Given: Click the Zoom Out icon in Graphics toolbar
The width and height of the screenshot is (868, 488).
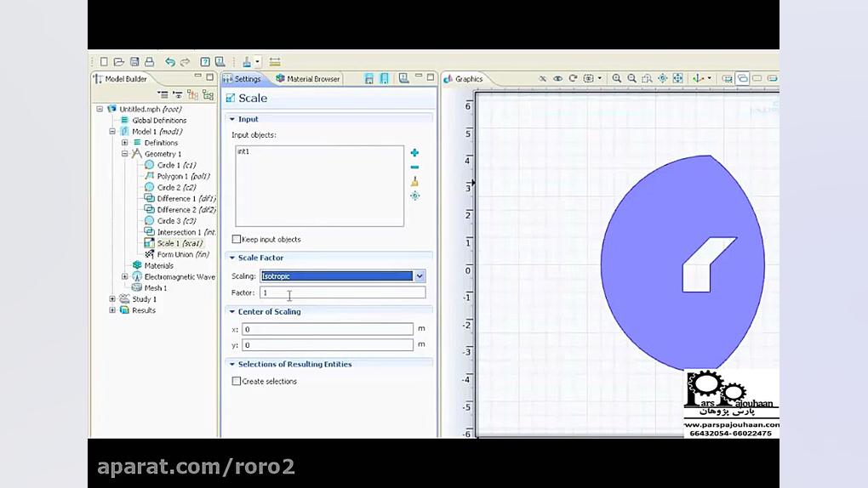Looking at the screenshot, I should pos(631,78).
